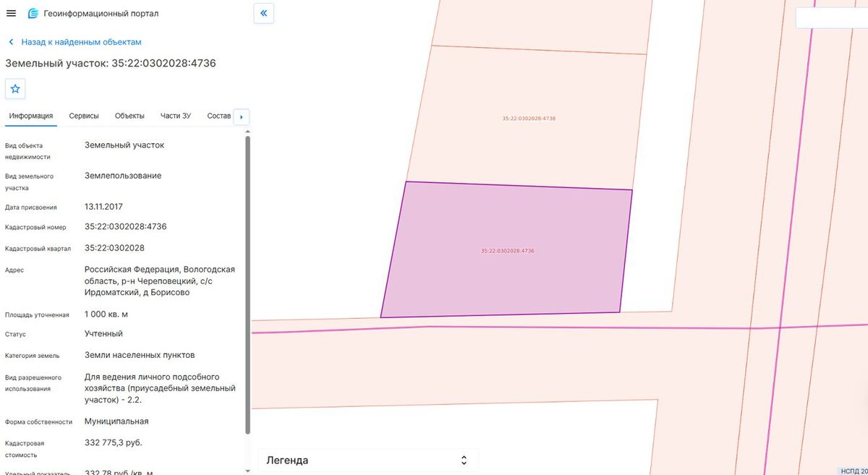Image resolution: width=868 pixels, height=475 pixels.
Task: Click the back arrow next to Назад
Action: tap(11, 42)
